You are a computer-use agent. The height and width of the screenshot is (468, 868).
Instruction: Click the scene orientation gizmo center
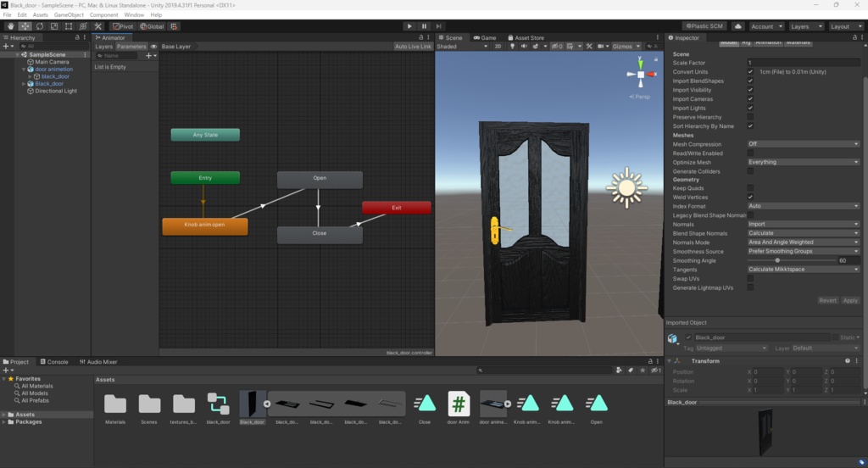tap(641, 75)
